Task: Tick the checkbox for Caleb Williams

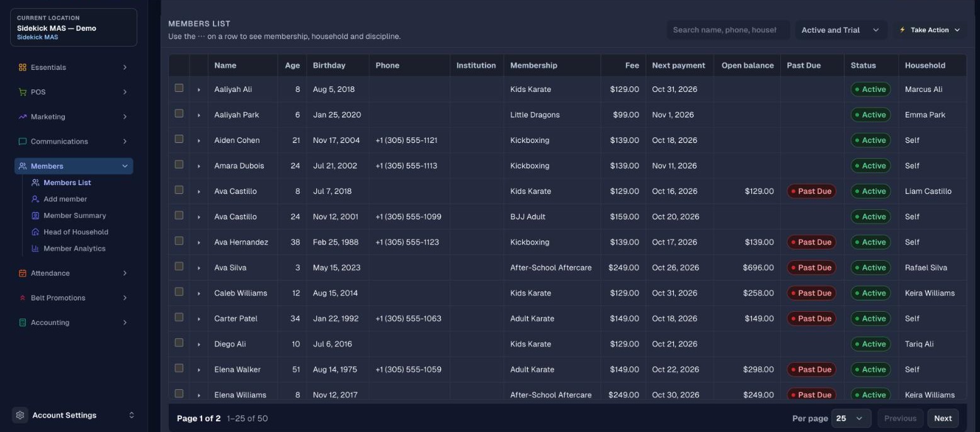Action: click(179, 292)
